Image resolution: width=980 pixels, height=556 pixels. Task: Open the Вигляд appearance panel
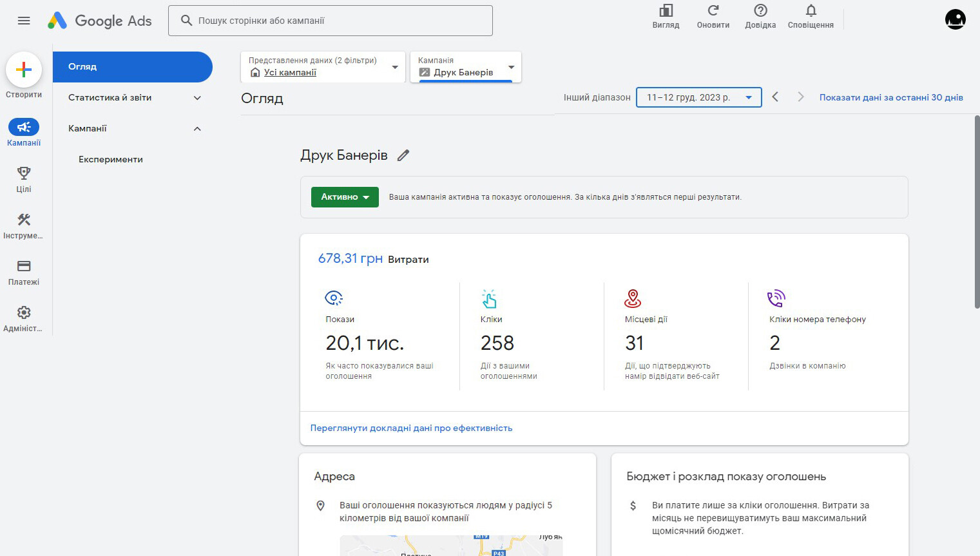(666, 11)
